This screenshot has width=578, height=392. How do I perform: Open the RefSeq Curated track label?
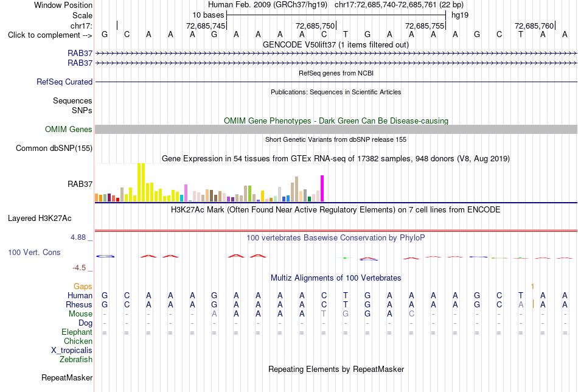[x=64, y=82]
